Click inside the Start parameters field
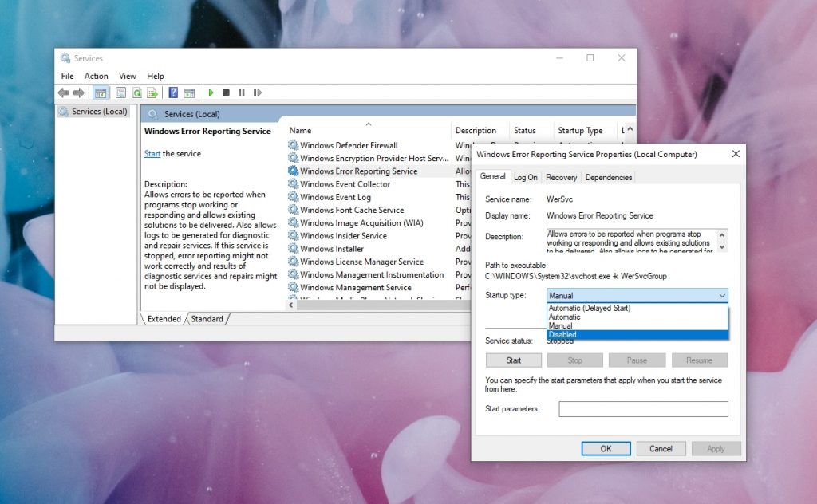The width and height of the screenshot is (817, 504). pyautogui.click(x=642, y=409)
